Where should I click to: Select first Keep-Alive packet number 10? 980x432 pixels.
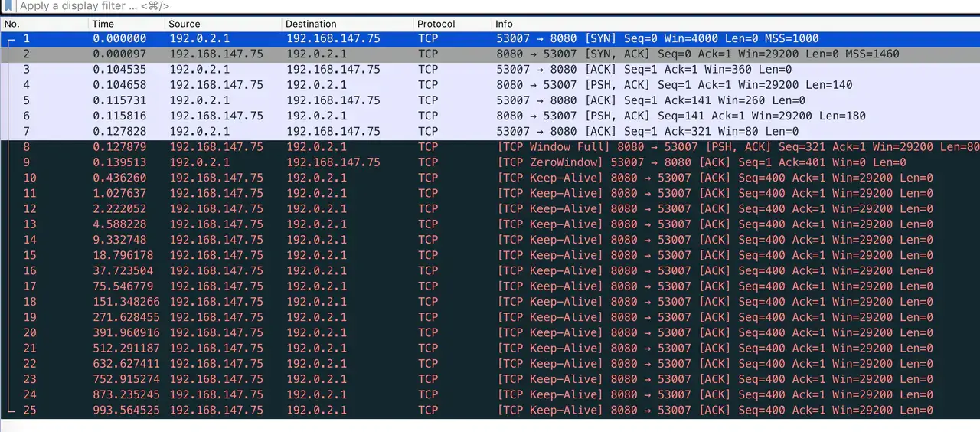(490, 178)
